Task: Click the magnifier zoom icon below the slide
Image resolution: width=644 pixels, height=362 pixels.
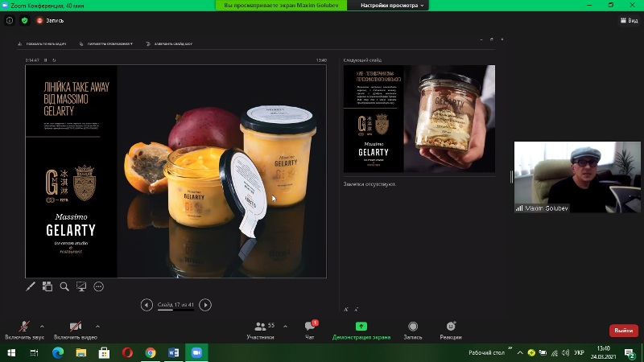Action: 64,286
